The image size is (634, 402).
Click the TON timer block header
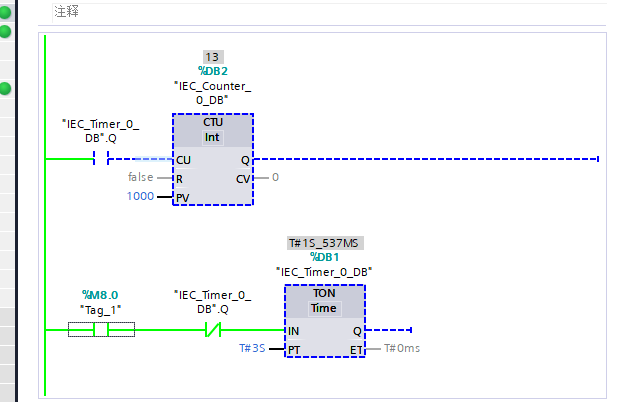point(324,293)
